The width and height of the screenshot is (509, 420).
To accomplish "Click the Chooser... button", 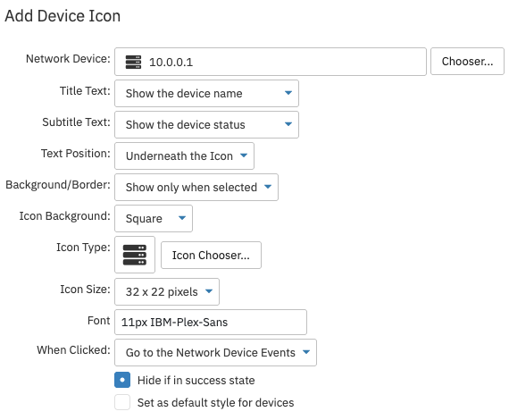I will click(467, 62).
